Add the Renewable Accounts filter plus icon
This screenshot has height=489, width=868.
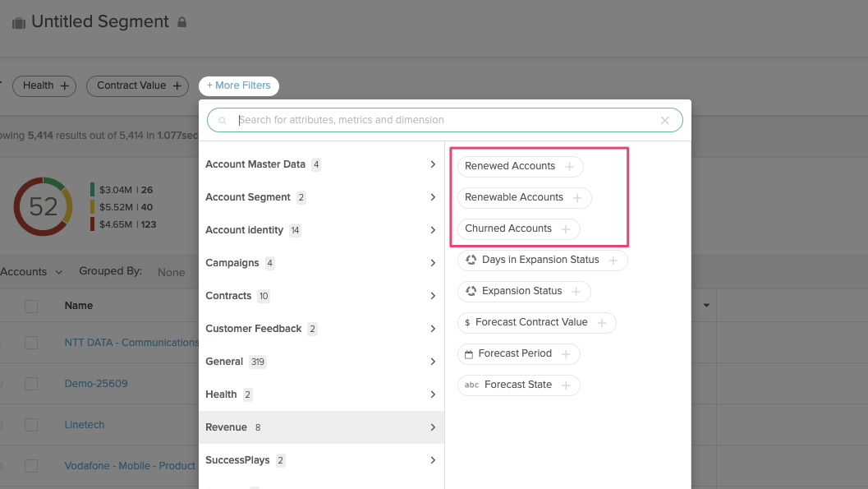click(577, 198)
